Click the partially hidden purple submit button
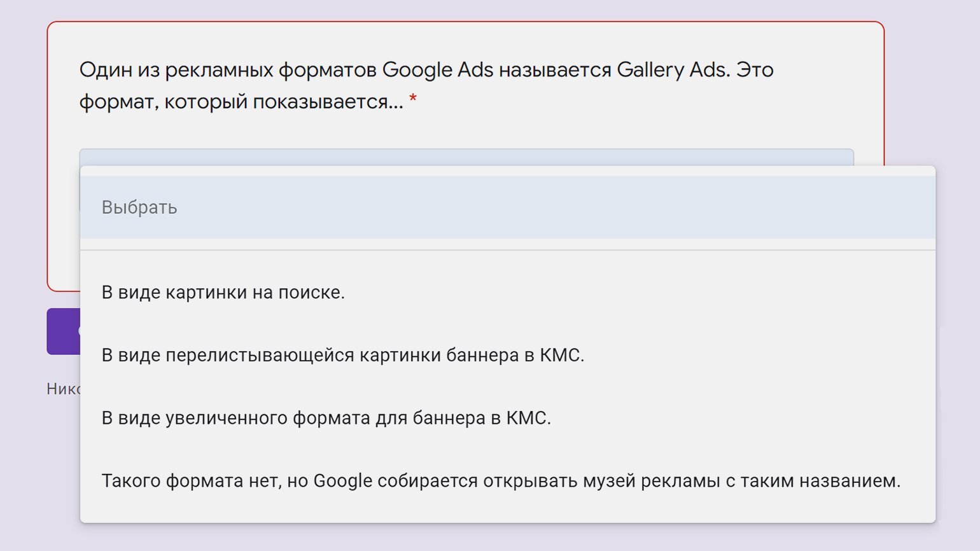Image resolution: width=980 pixels, height=551 pixels. (x=64, y=331)
